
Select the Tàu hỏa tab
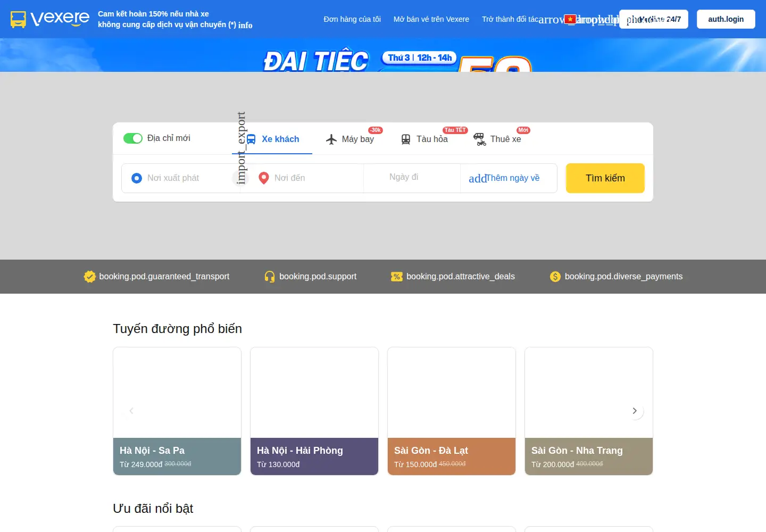pyautogui.click(x=424, y=139)
